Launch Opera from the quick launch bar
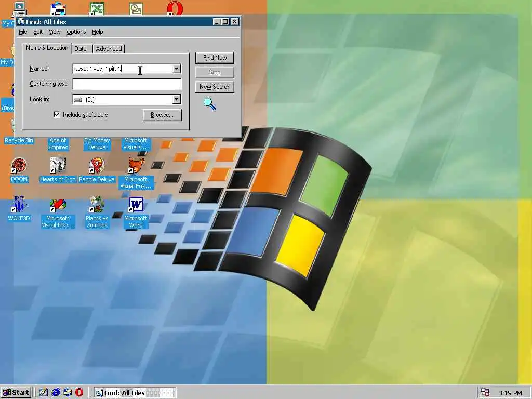This screenshot has width=532, height=399. pyautogui.click(x=79, y=393)
